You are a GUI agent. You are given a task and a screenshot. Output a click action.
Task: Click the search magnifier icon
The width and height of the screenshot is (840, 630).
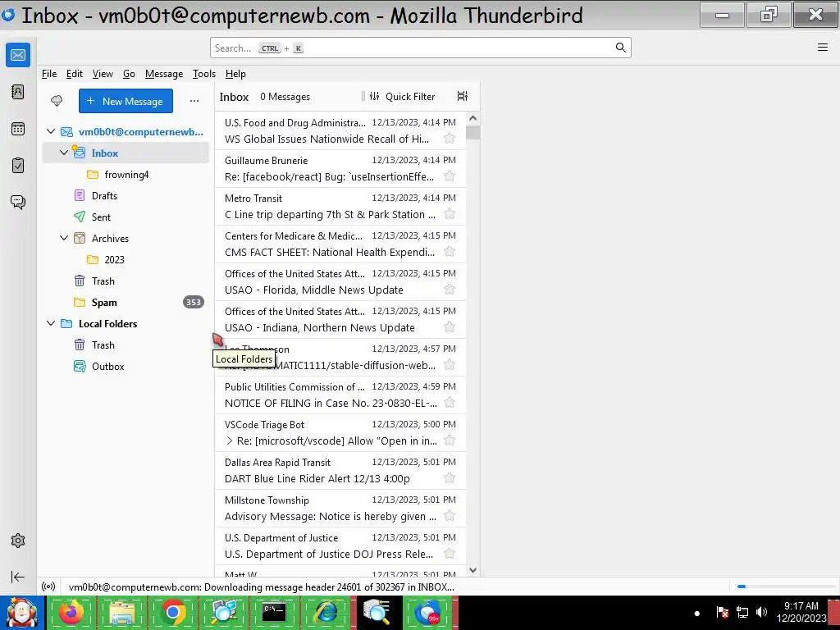[620, 48]
